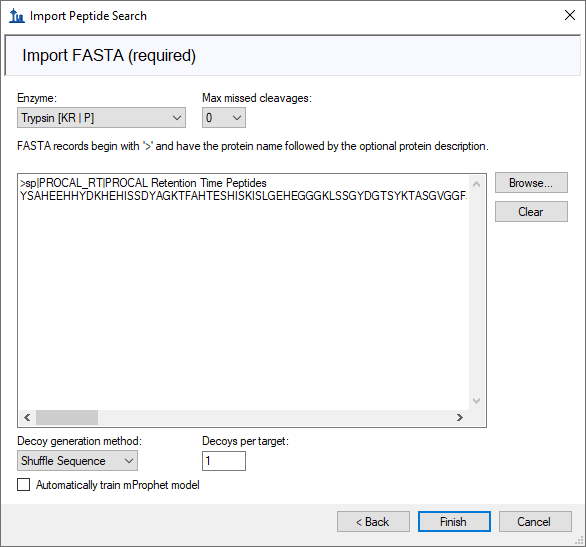Screen dimensions: 586x547
Task: Click the Skyline app icon in title bar
Action: [16, 16]
